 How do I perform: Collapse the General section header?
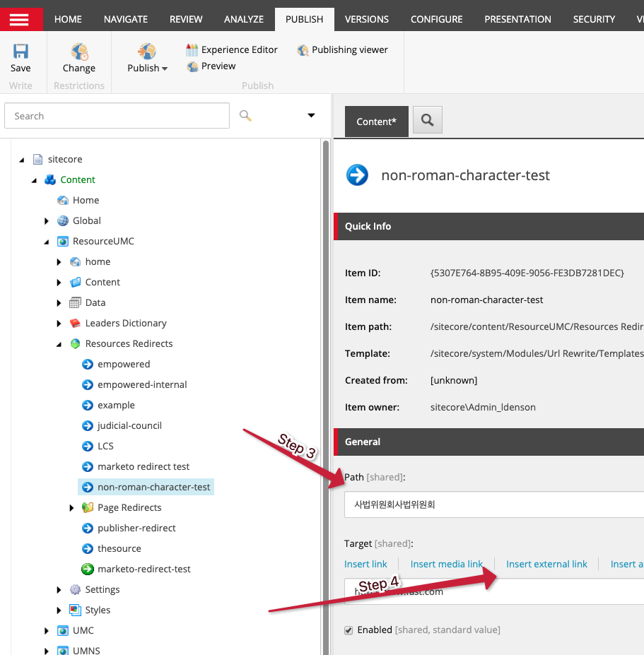point(489,442)
